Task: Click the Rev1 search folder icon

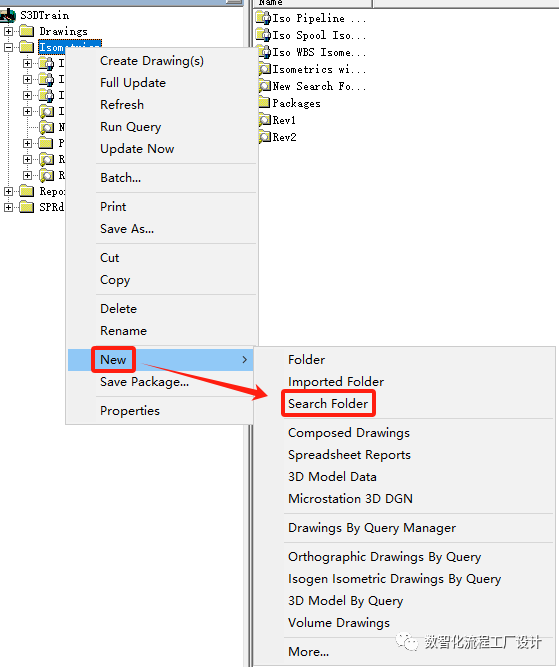Action: point(264,120)
